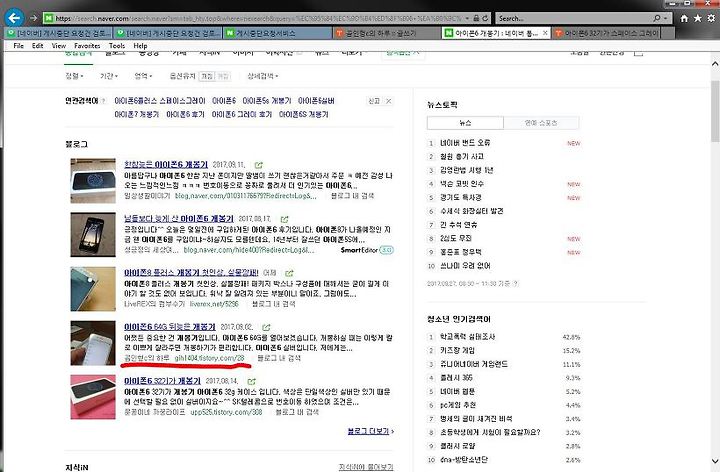
Task: Open popular search 쥬니어네이버 게임랜드
Action: [x=474, y=364]
